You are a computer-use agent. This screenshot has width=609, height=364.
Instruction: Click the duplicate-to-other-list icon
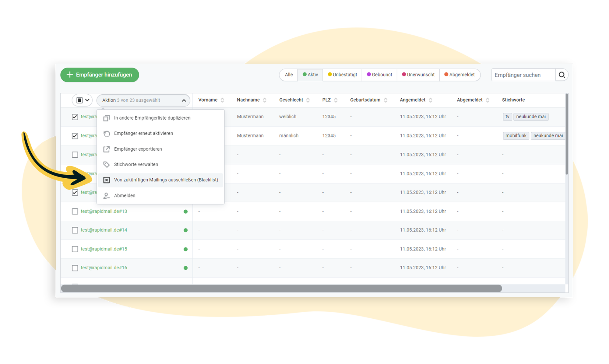pyautogui.click(x=106, y=118)
